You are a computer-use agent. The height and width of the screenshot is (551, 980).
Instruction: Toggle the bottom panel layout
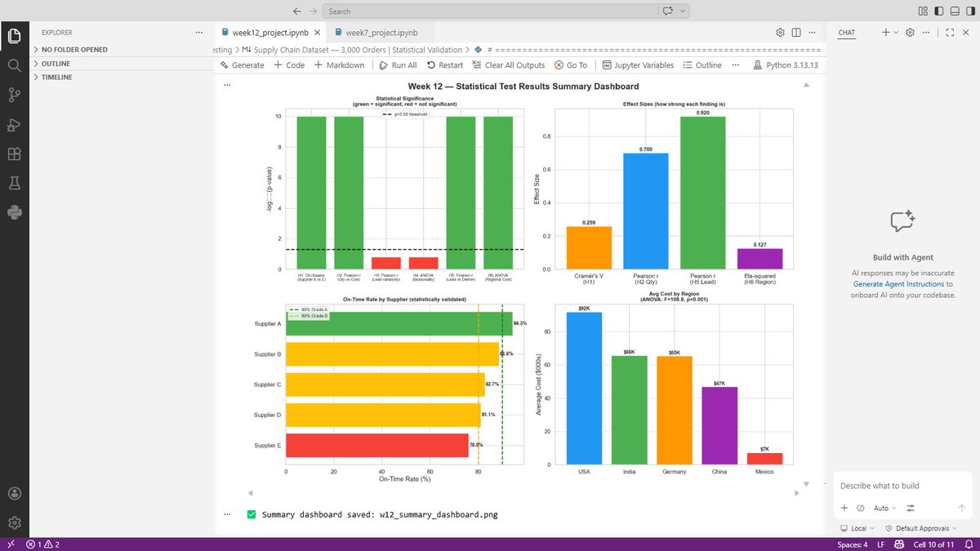[x=953, y=11]
